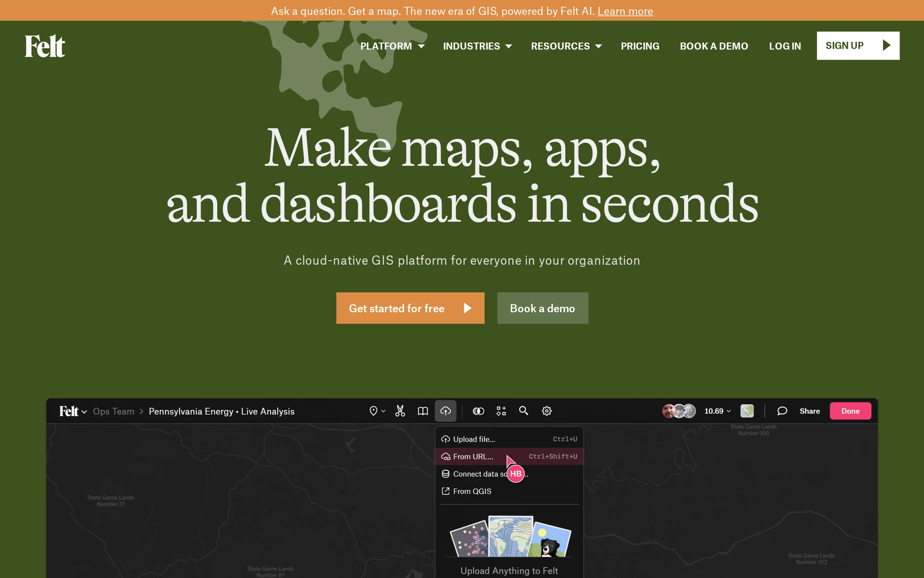Open the book library icon
924x578 pixels.
click(x=423, y=411)
